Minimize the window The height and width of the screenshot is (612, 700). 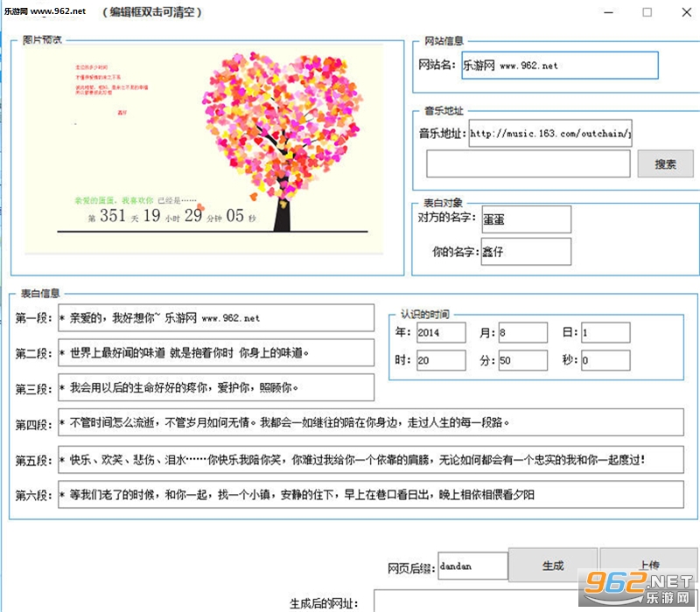(x=608, y=12)
